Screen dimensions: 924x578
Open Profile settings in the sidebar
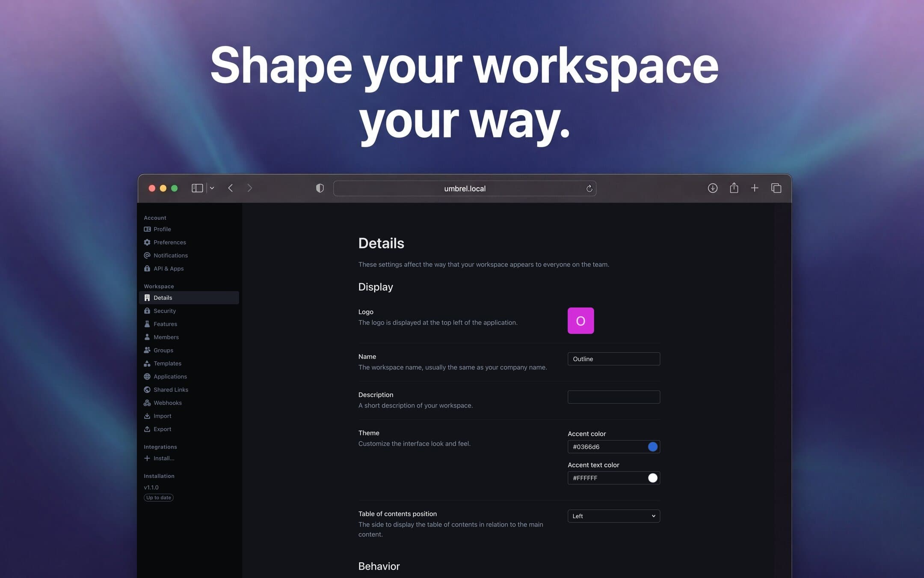(162, 229)
